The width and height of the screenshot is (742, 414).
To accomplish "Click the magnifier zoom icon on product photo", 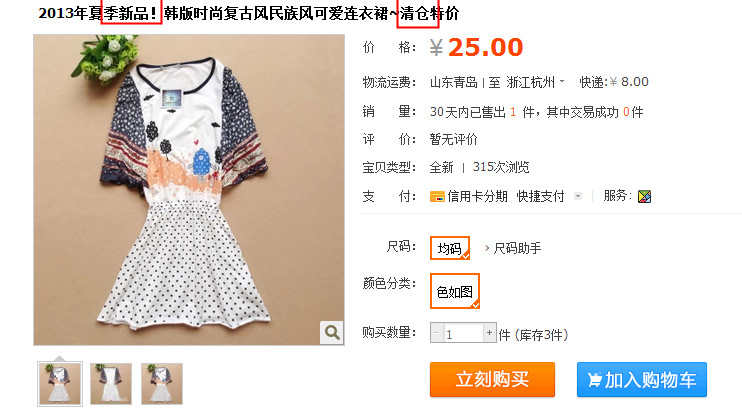I will click(332, 333).
